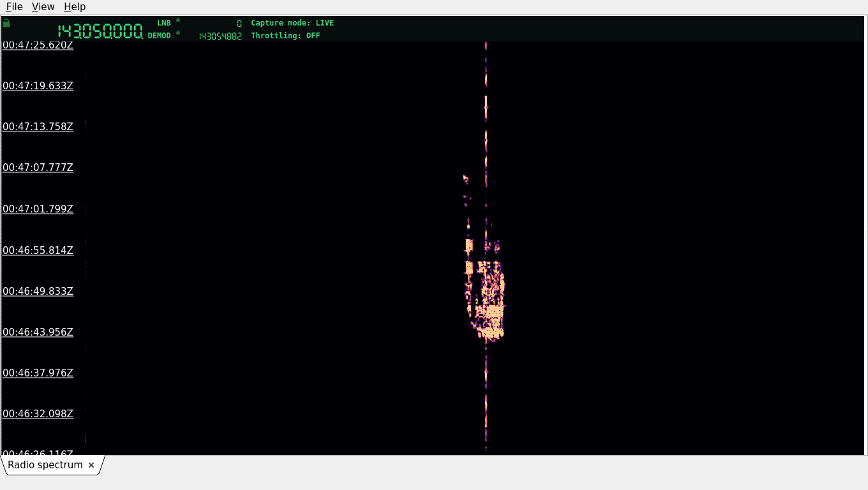Click timestamp 00:47:13.758Z in waterfall
Image resolution: width=868 pixels, height=490 pixels.
[x=38, y=126]
